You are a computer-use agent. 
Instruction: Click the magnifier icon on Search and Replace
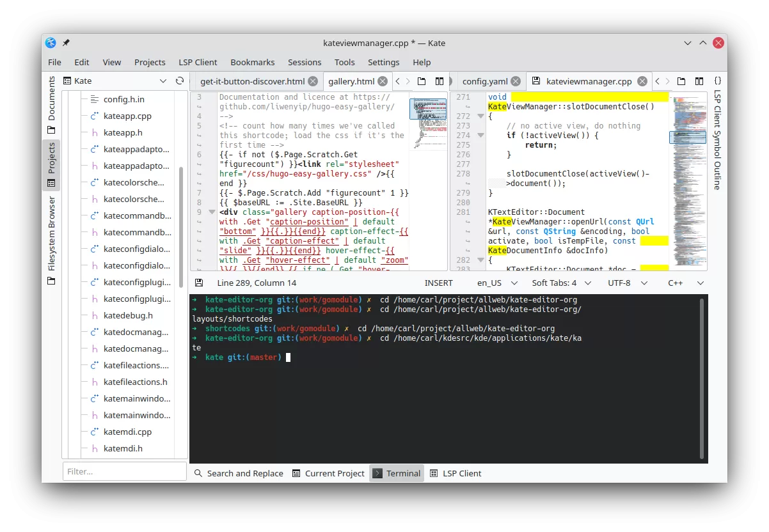[197, 473]
